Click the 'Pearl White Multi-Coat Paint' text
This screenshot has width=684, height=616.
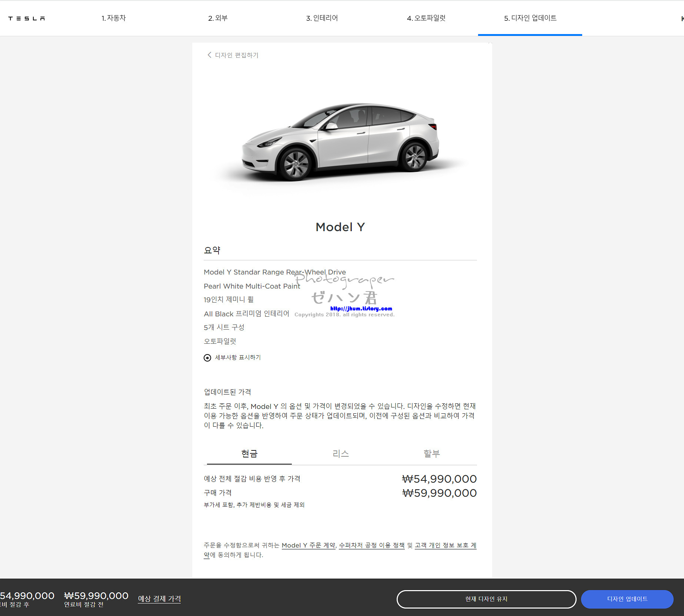[252, 286]
